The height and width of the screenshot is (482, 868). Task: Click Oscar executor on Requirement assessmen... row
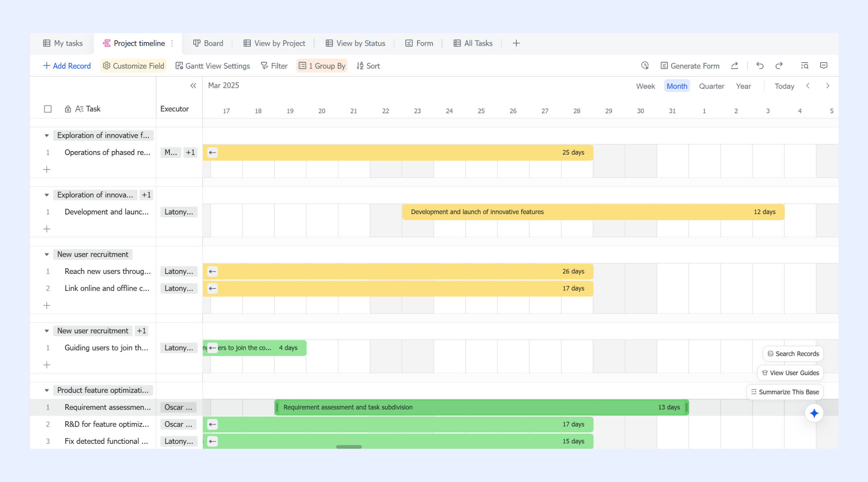[178, 407]
